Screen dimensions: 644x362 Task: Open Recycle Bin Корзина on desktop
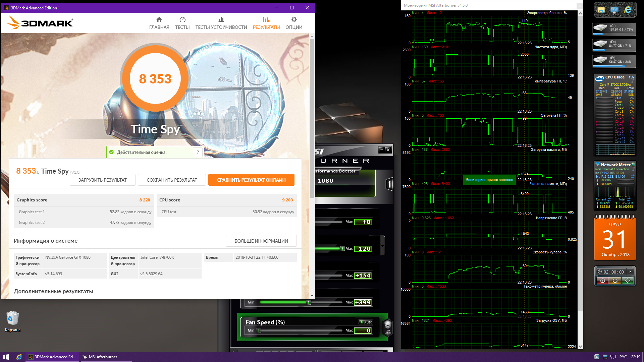13,318
